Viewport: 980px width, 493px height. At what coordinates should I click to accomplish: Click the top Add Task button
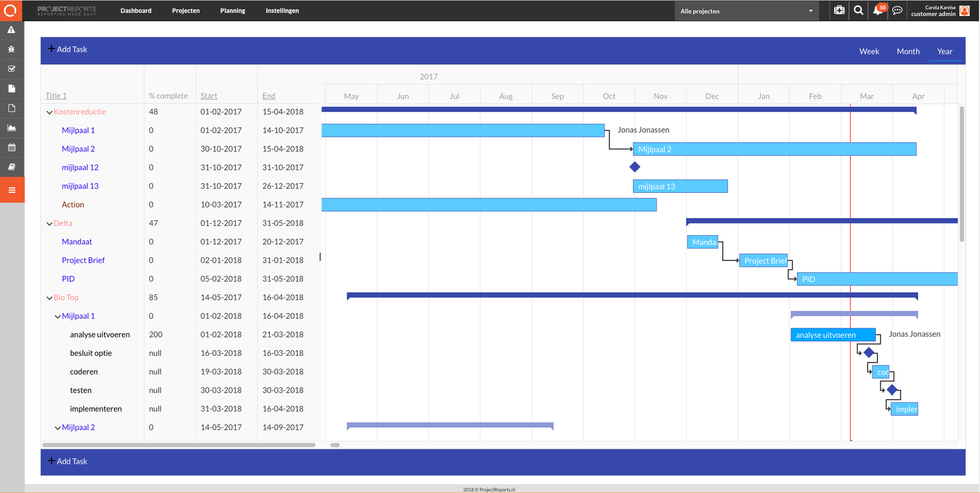tap(68, 49)
